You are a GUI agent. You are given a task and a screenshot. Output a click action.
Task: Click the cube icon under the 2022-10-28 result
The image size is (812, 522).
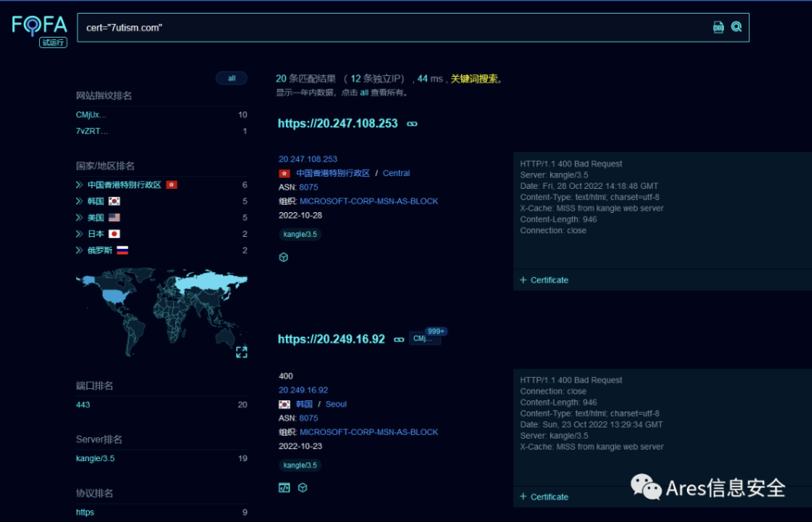283,257
